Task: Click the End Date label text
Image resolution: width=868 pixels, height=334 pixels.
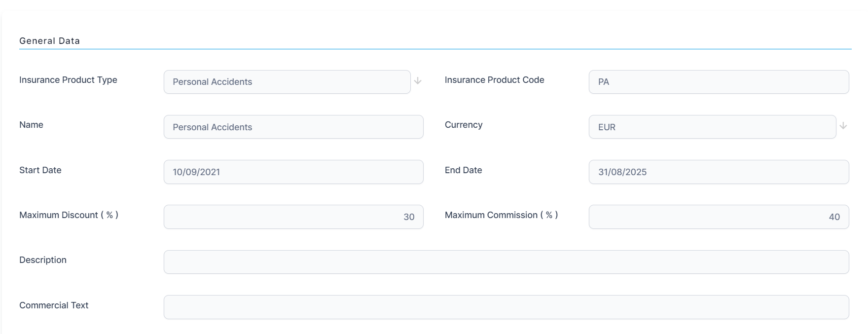Action: point(463,170)
